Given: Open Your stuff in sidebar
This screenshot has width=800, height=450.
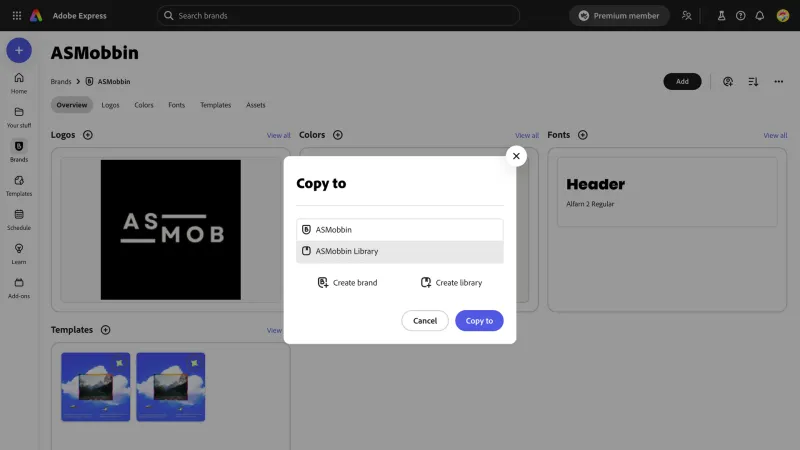Looking at the screenshot, I should tap(19, 117).
